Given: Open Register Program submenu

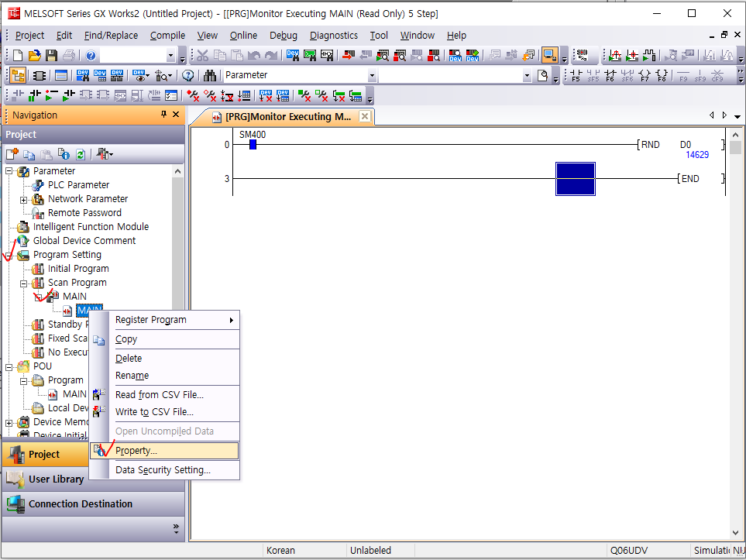Looking at the screenshot, I should (x=164, y=320).
